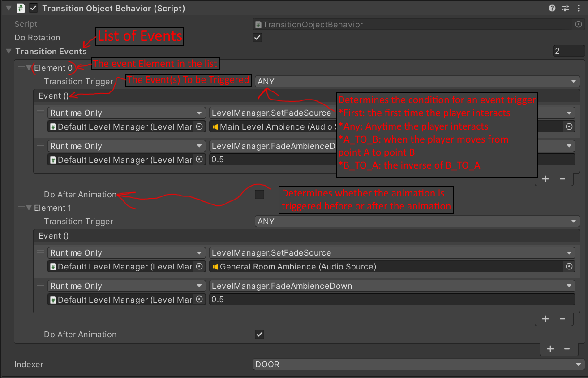The image size is (588, 378).
Task: Click the Transition Events size field
Action: click(x=568, y=51)
